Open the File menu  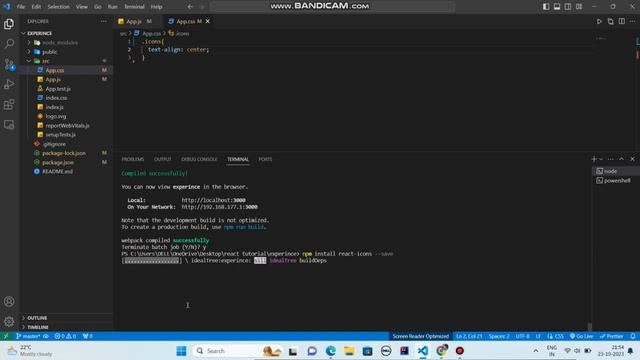click(21, 7)
